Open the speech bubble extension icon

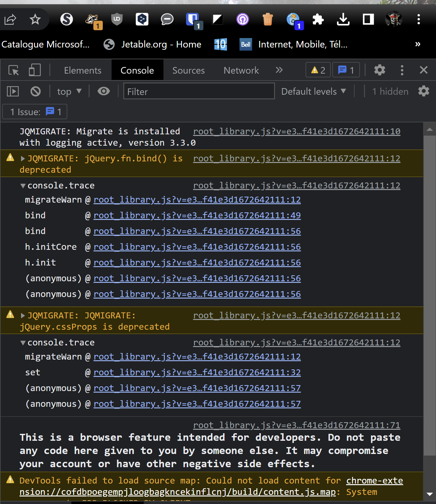click(167, 20)
